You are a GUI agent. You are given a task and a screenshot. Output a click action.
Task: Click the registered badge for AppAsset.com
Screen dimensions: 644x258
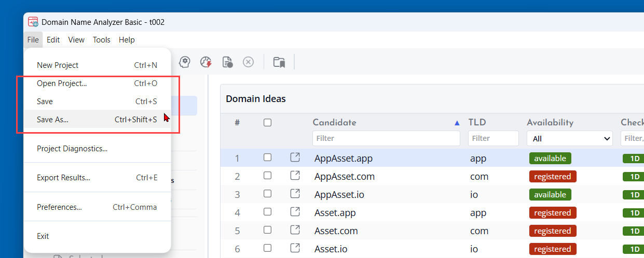pyautogui.click(x=553, y=176)
